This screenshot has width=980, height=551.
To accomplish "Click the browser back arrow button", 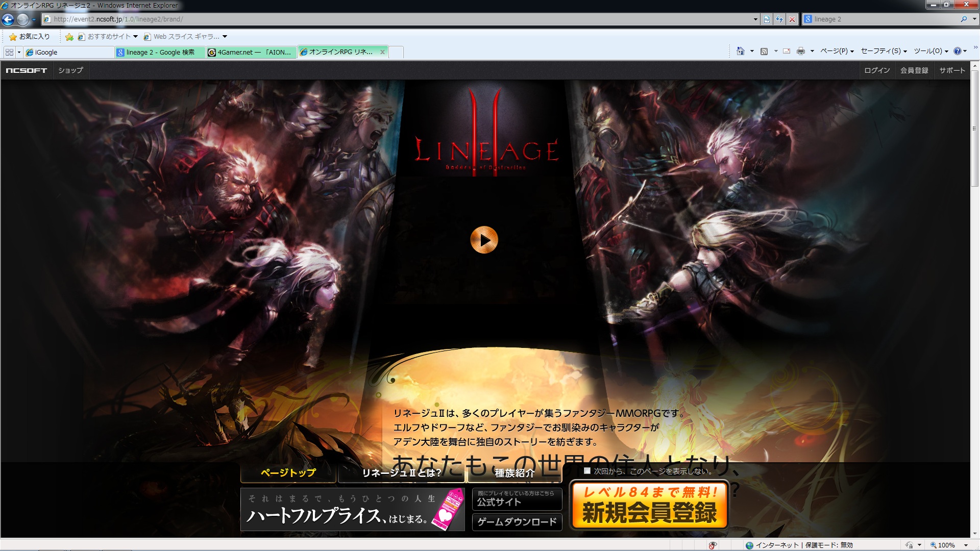I will [x=8, y=19].
